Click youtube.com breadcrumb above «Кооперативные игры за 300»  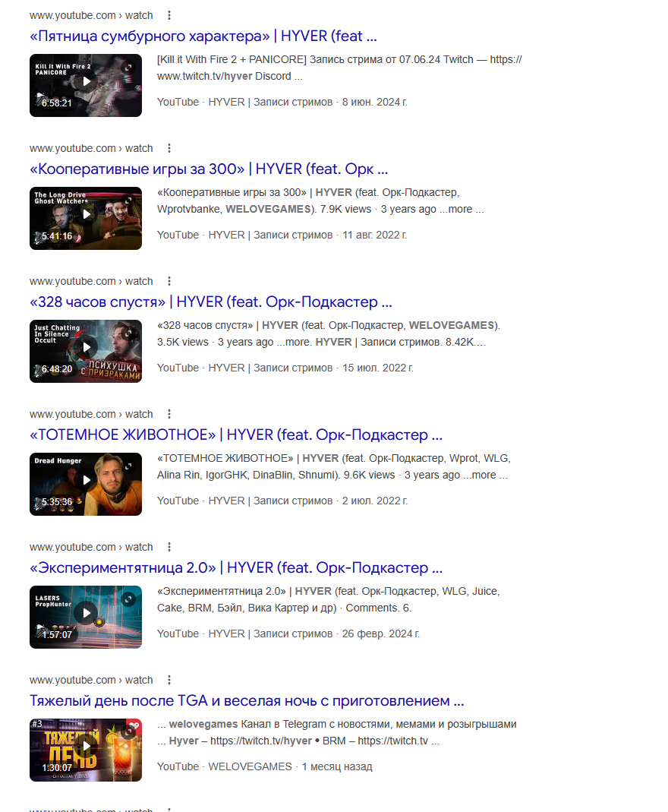tap(91, 149)
